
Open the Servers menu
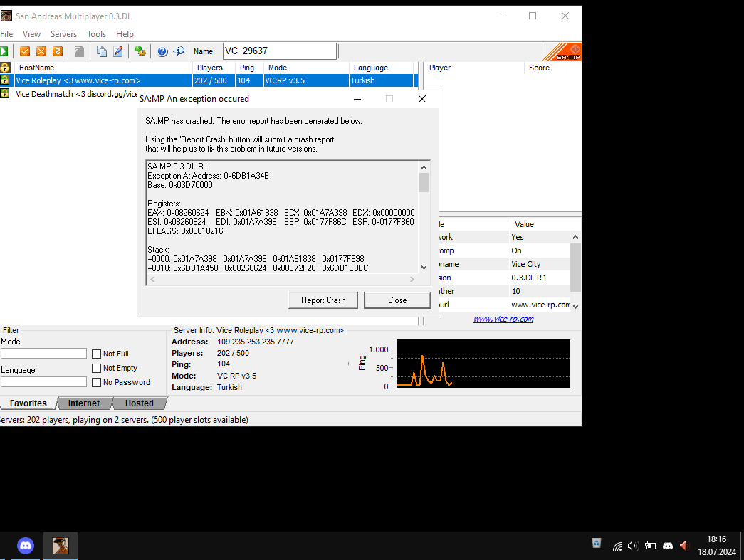click(x=63, y=34)
